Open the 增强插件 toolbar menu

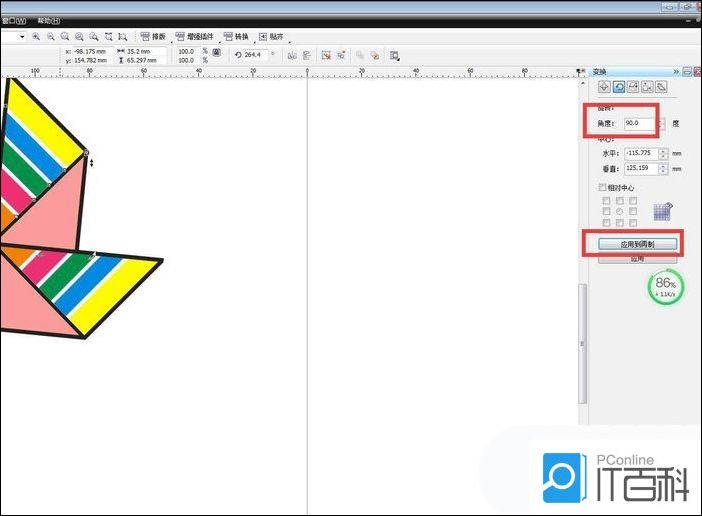tap(195, 36)
